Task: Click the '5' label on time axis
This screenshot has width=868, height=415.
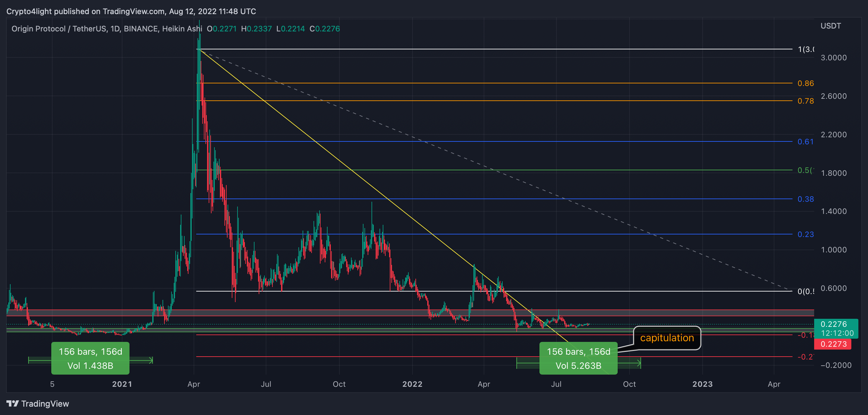Action: click(x=52, y=384)
